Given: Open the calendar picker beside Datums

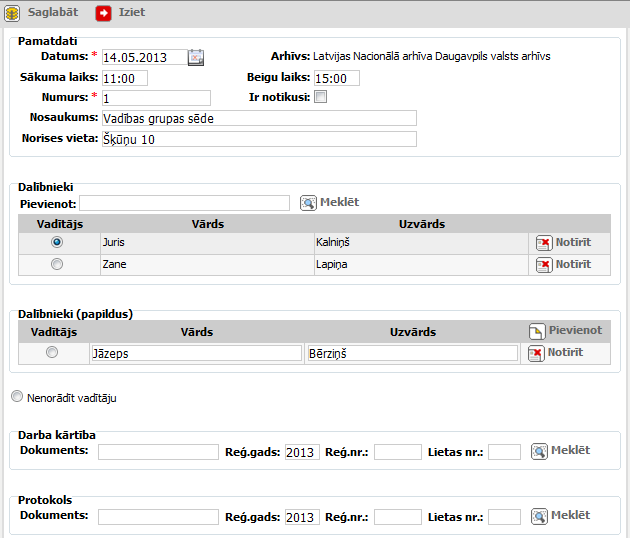Looking at the screenshot, I should coord(196,57).
